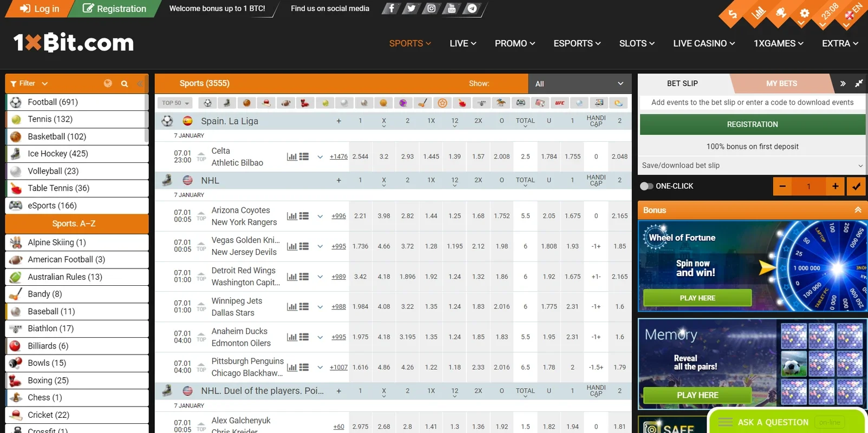Click the favorites globe icon beside Filter
Screen dimensions: 868x433
(108, 83)
